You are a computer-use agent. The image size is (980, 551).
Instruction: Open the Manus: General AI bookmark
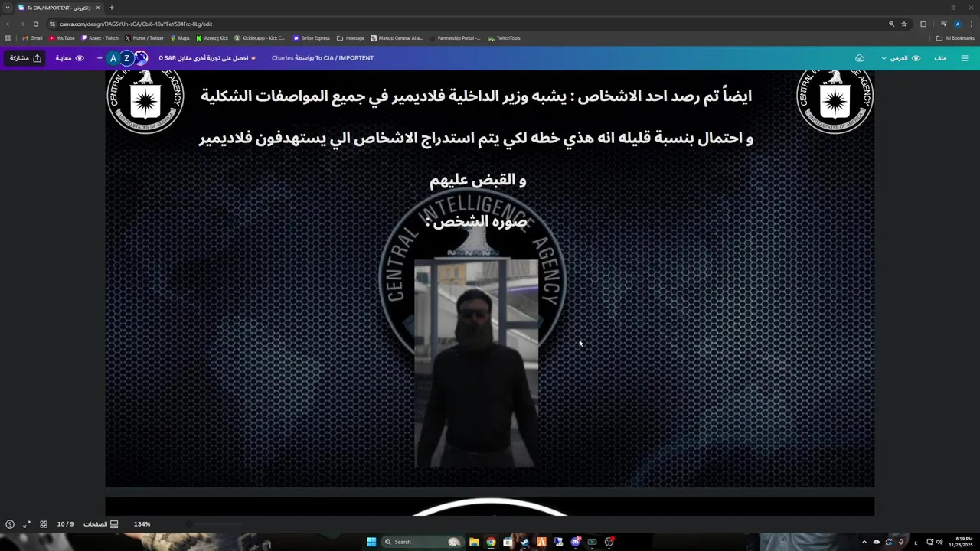click(x=397, y=38)
